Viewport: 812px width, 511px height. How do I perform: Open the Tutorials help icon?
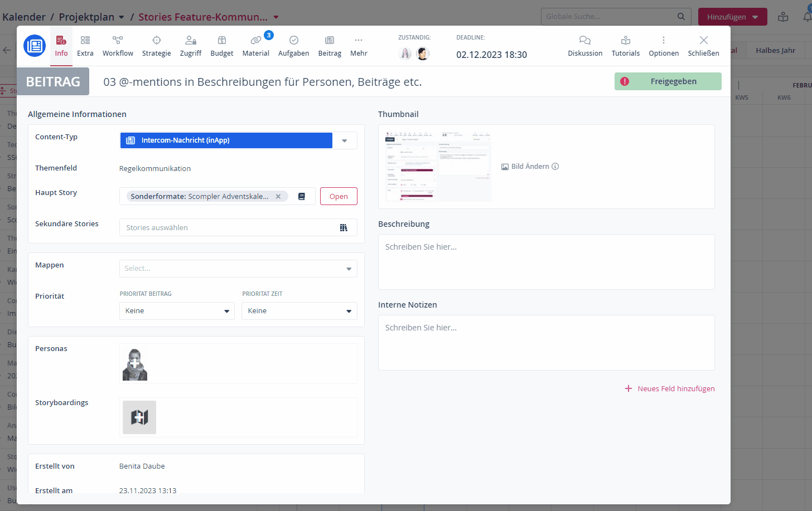(x=625, y=46)
